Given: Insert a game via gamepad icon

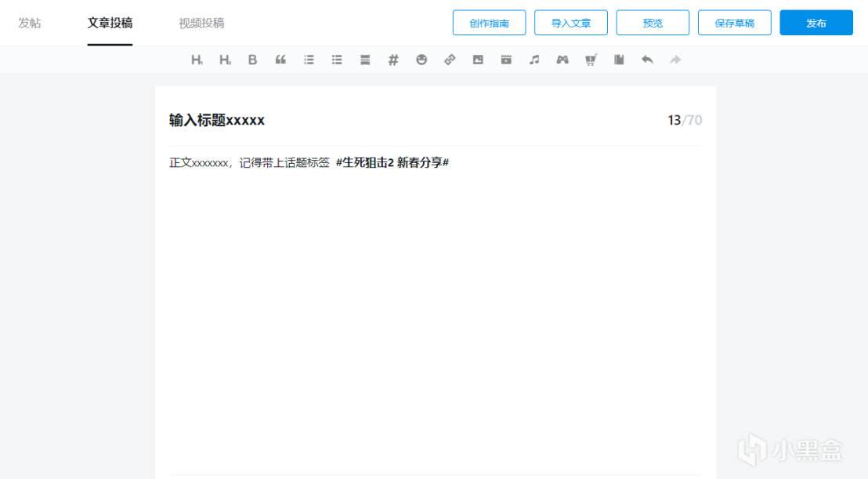Looking at the screenshot, I should click(562, 60).
